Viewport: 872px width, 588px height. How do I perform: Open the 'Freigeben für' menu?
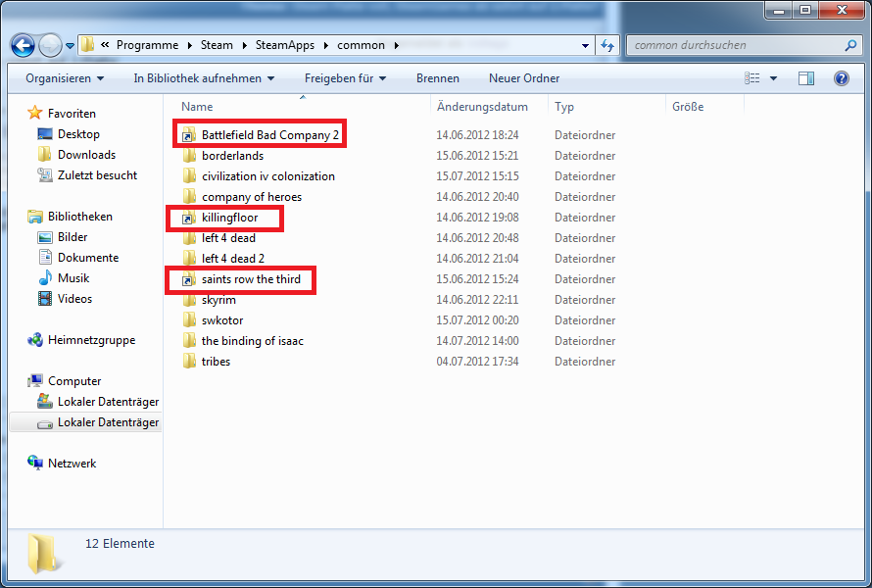345,78
